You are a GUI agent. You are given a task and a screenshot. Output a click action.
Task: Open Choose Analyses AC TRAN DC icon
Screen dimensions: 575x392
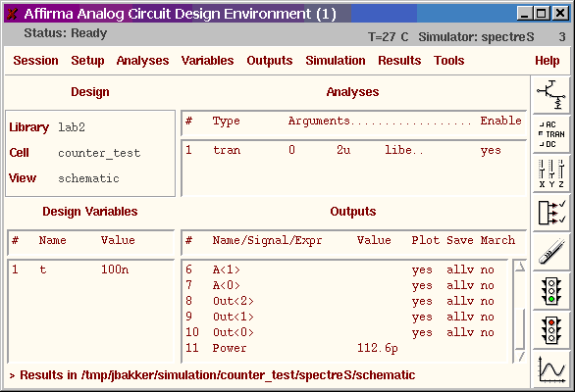pyautogui.click(x=551, y=134)
